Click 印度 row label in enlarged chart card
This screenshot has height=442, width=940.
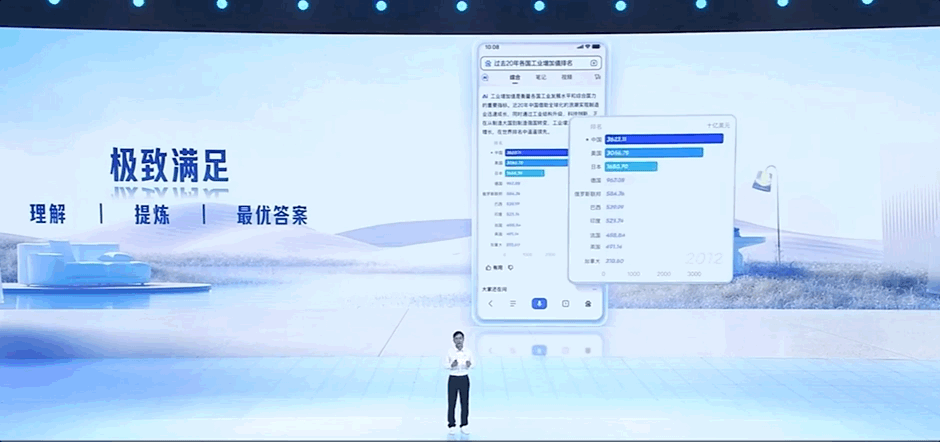click(x=595, y=221)
